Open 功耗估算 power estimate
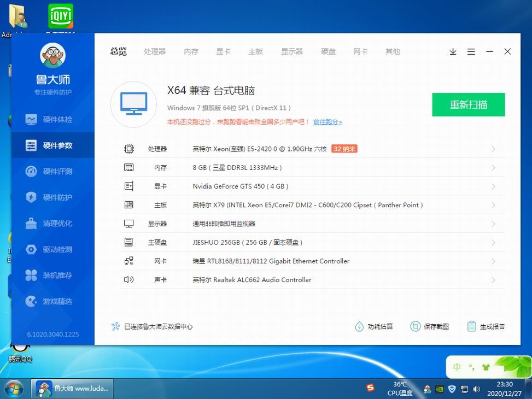 374,326
